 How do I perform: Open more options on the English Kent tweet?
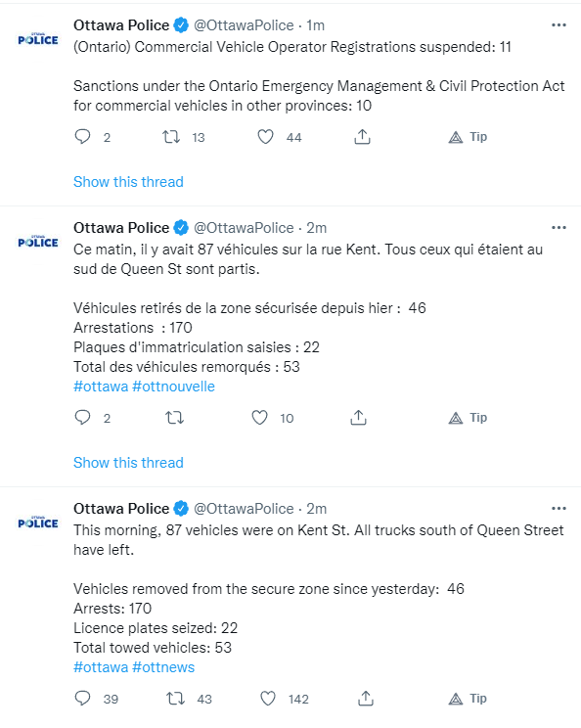click(x=559, y=509)
